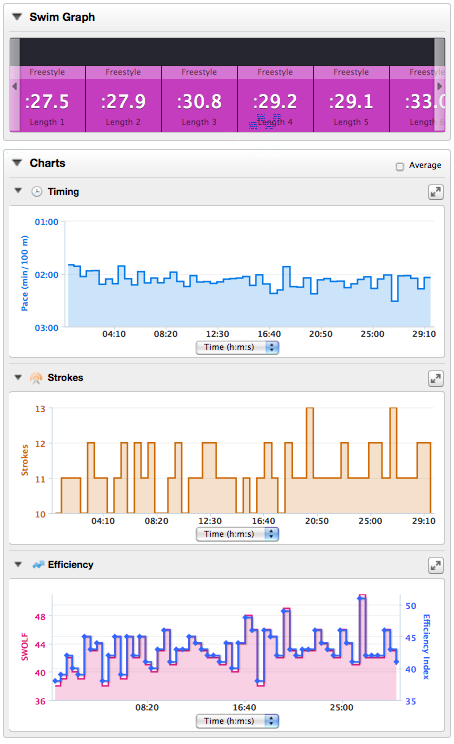Expand the Timing chart to full size

(x=435, y=192)
